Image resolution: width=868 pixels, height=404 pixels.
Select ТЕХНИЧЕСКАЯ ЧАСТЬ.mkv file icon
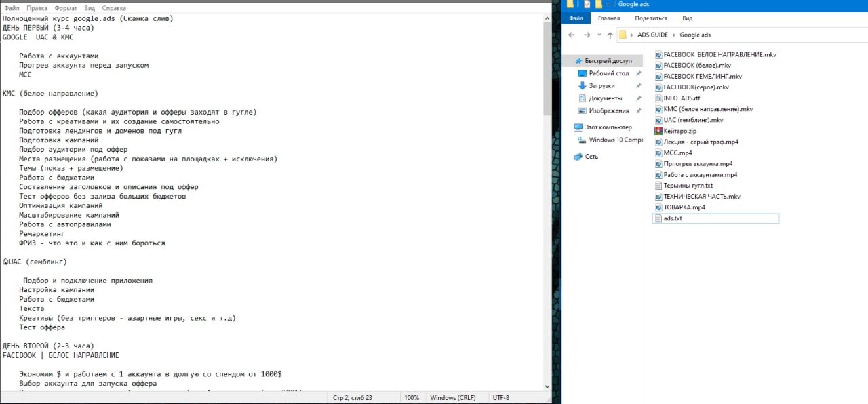658,196
